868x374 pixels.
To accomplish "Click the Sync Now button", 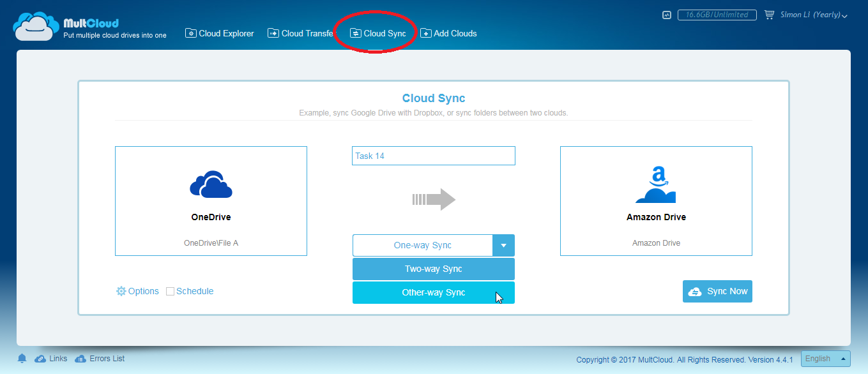I will tap(717, 291).
